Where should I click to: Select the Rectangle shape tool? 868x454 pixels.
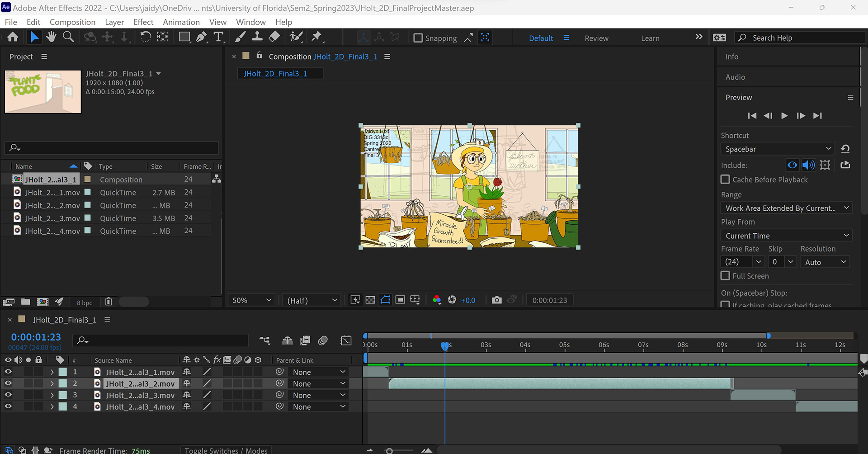click(x=184, y=37)
